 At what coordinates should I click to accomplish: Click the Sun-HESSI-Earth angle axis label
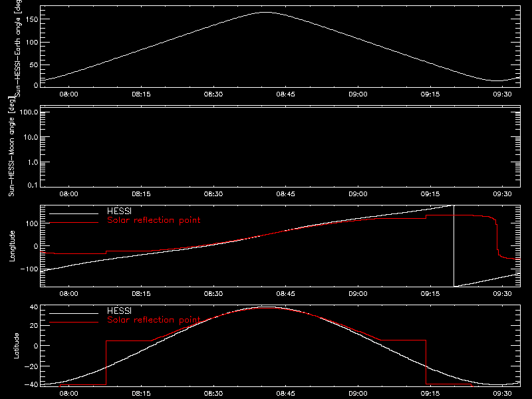point(18,49)
